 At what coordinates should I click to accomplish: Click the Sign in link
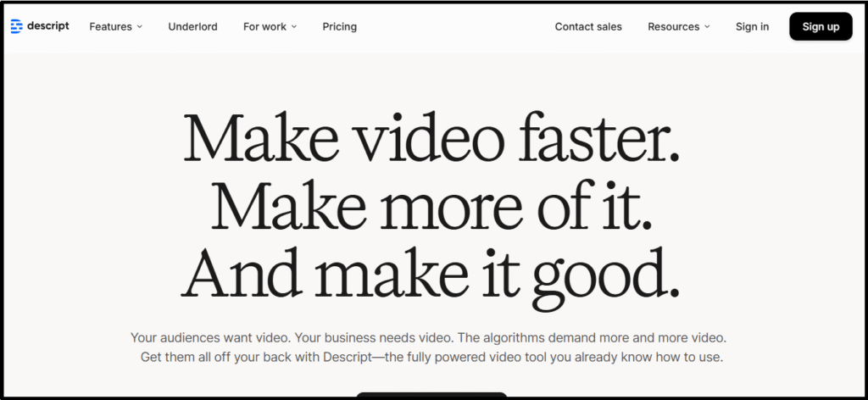click(x=752, y=26)
